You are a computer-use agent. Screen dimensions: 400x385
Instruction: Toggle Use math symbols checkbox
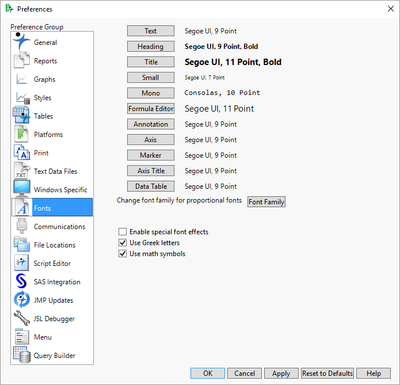[x=122, y=254]
